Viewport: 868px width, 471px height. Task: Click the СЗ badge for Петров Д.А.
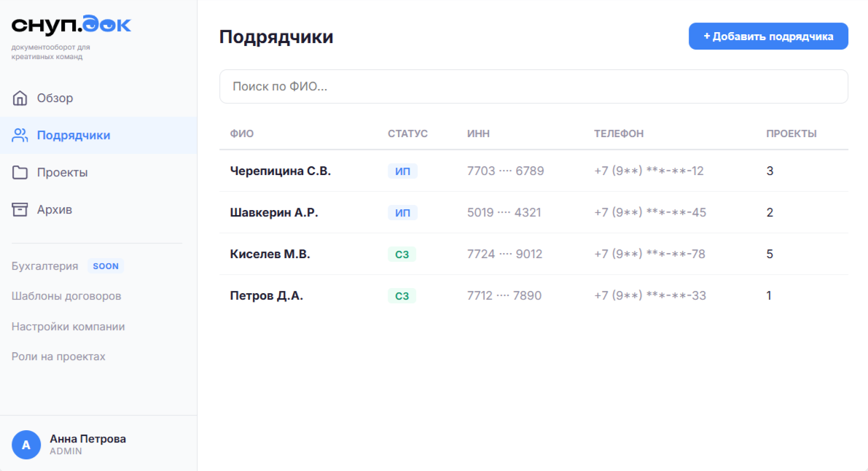[402, 295]
